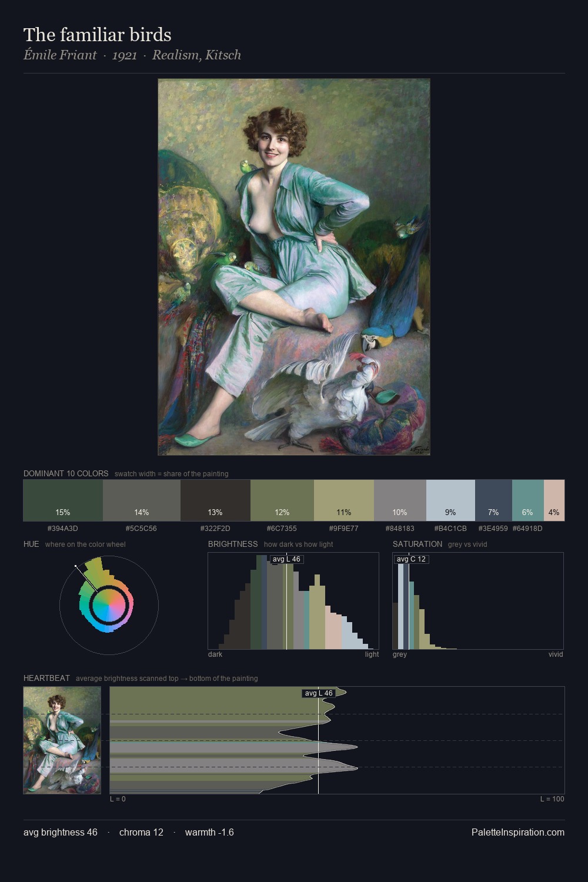The width and height of the screenshot is (588, 882).
Task: Click the mid grey #848183 swatch
Action: click(x=400, y=500)
